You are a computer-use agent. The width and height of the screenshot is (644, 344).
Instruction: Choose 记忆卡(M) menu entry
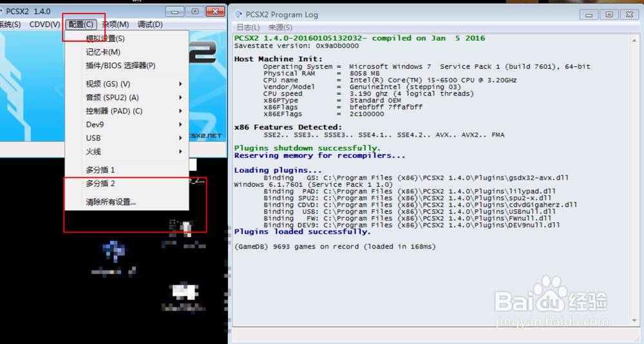[126, 52]
